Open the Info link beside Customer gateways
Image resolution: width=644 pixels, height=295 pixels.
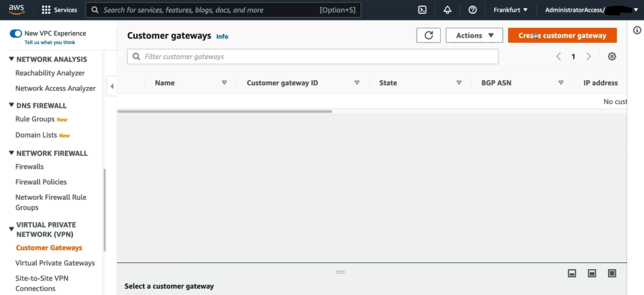coord(222,37)
